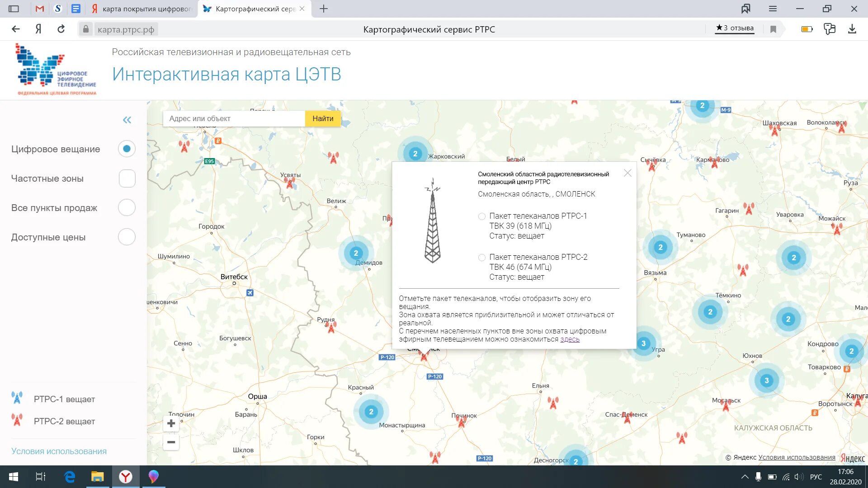
Task: Open File Explorer from taskbar
Action: [98, 477]
